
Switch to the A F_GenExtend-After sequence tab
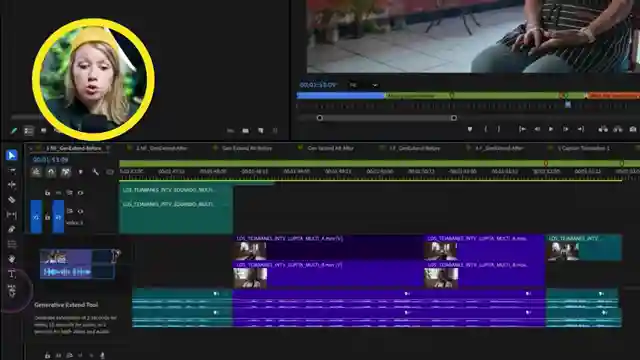click(499, 148)
